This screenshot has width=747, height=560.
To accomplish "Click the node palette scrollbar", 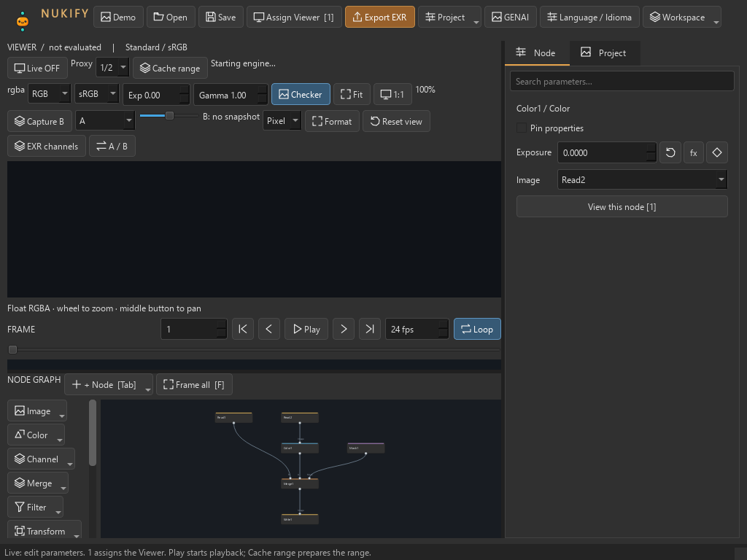I will (93, 432).
